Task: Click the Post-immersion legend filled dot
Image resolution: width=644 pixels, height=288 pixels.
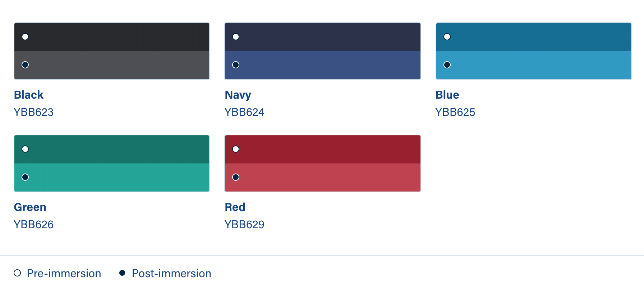Action: (x=122, y=273)
